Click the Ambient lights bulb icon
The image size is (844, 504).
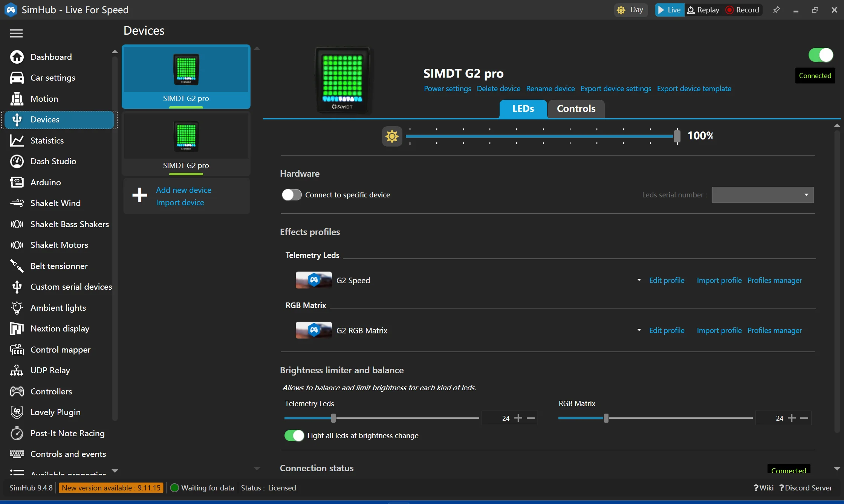17,308
